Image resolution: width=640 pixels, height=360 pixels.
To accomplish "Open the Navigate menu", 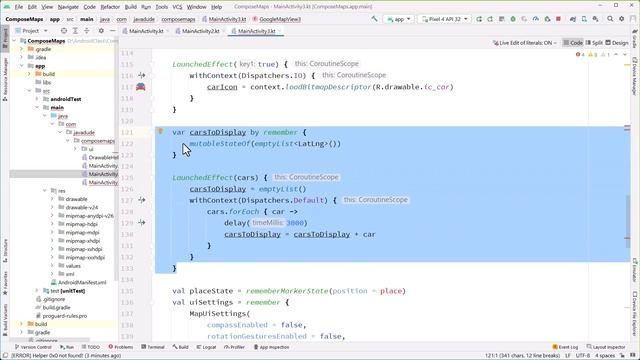I will coord(68,7).
